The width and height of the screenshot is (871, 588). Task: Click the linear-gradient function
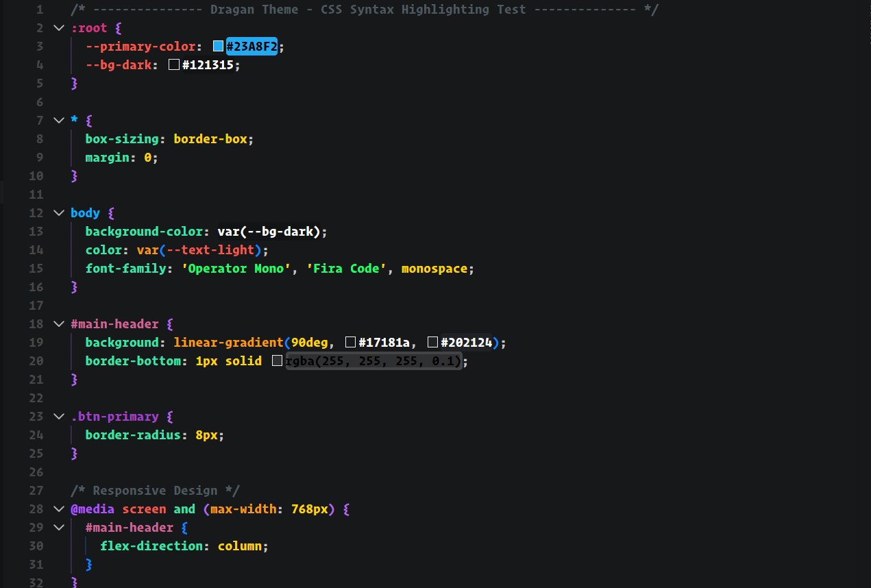(x=229, y=343)
